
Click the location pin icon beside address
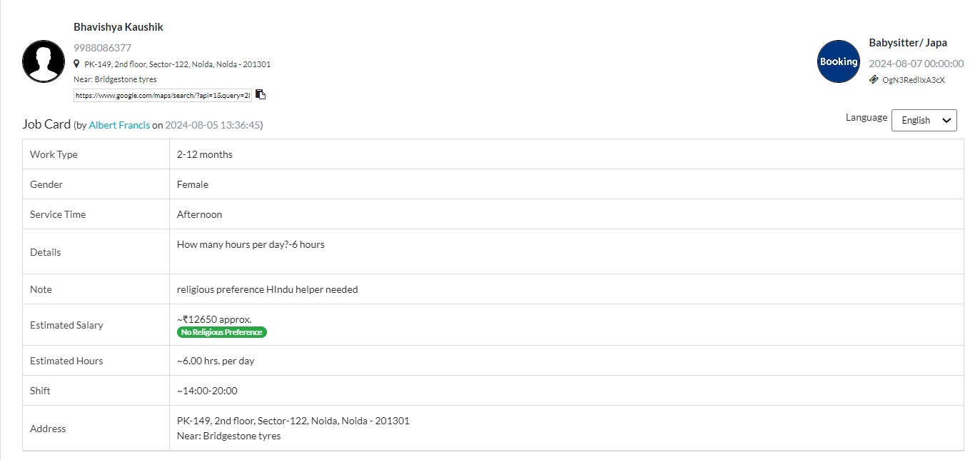point(77,64)
